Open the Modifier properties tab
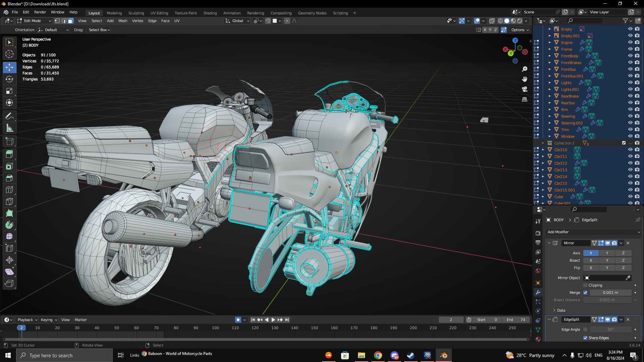The height and width of the screenshot is (362, 644). (538, 292)
